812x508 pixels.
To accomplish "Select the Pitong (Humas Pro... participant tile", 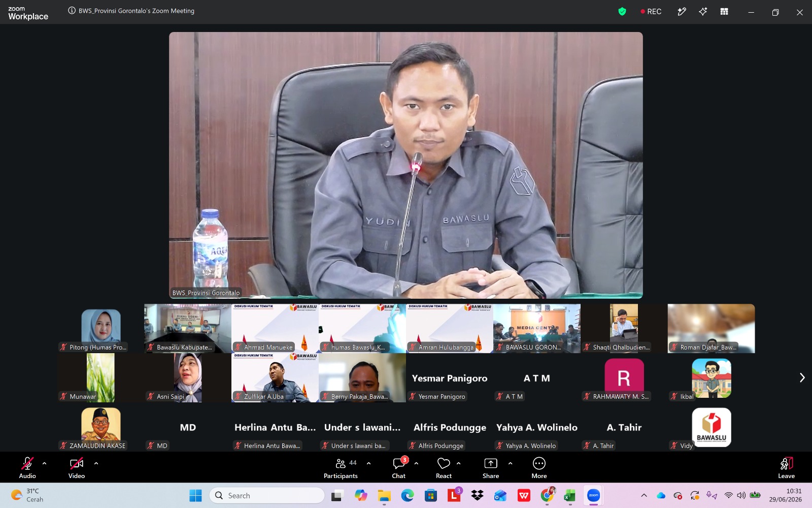I will (x=100, y=328).
